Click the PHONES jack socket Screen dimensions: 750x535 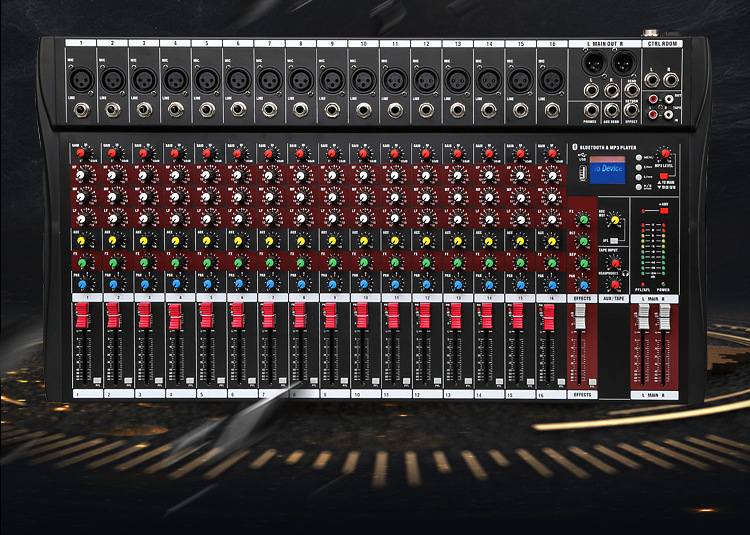pyautogui.click(x=590, y=109)
